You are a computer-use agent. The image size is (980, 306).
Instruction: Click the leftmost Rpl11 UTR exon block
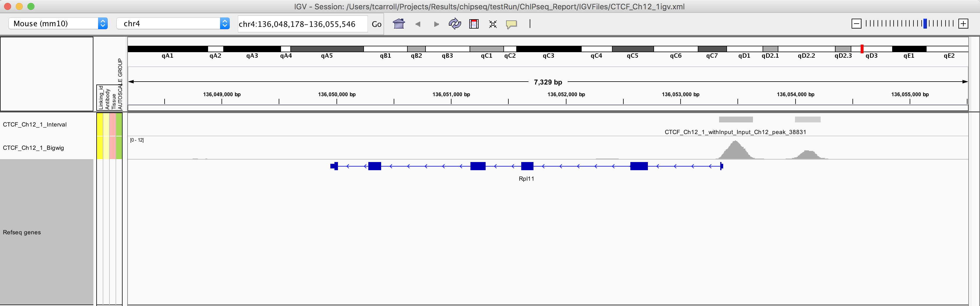pos(334,166)
